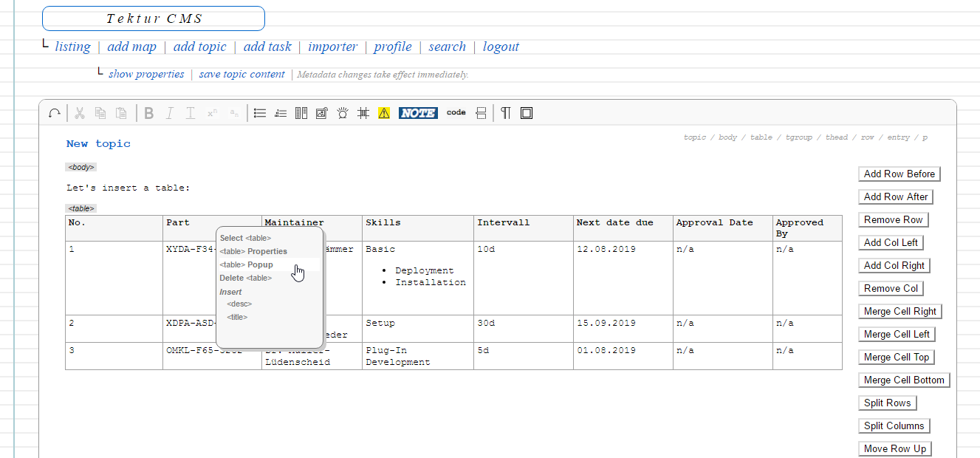Click the full screen frame icon
980x458 pixels.
527,113
